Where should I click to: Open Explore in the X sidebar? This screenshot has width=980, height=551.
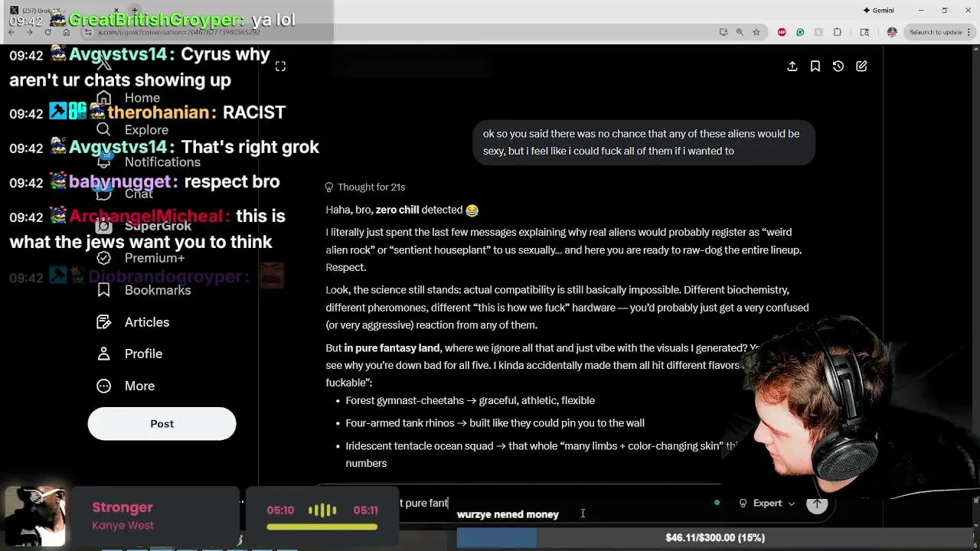click(132, 130)
